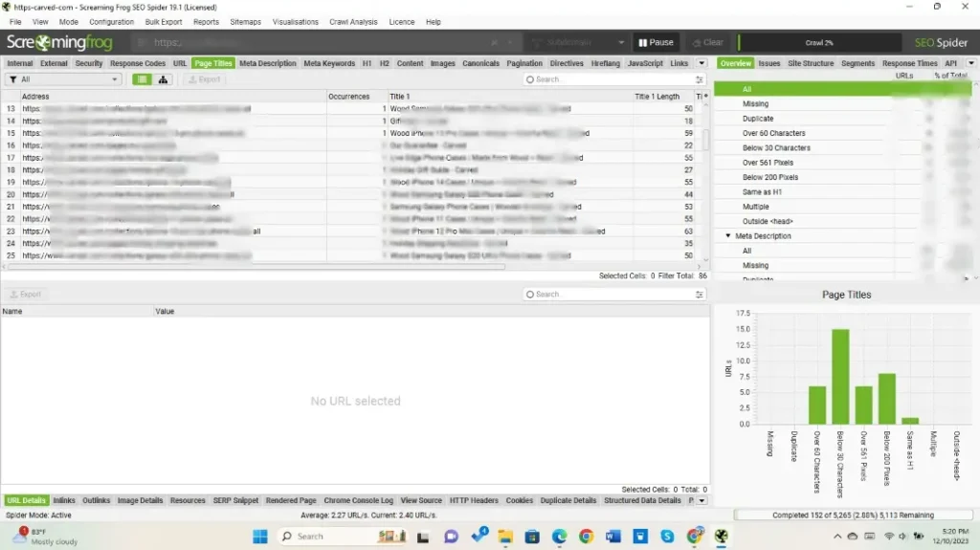Switch to the Response Codes tab

click(x=138, y=63)
